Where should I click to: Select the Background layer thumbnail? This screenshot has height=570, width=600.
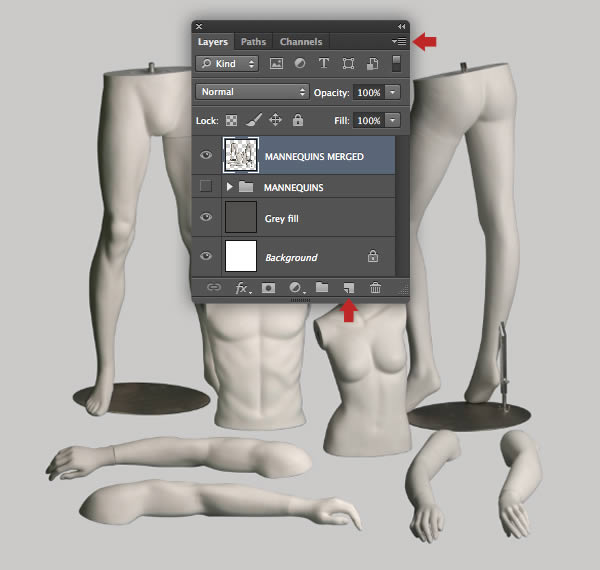(x=241, y=256)
